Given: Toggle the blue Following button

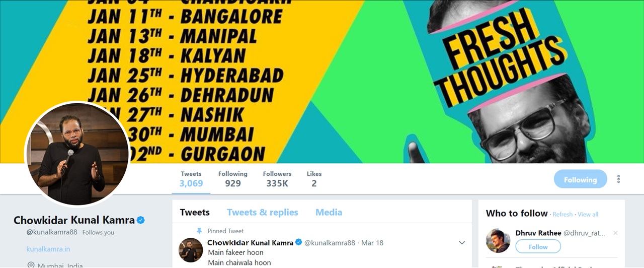Looking at the screenshot, I should point(580,179).
